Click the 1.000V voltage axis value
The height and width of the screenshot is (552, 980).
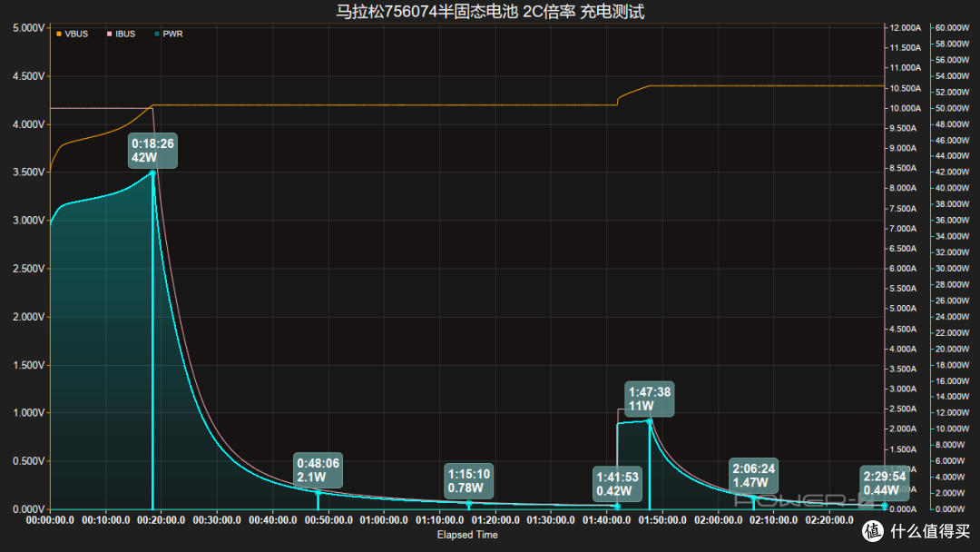click(x=29, y=413)
